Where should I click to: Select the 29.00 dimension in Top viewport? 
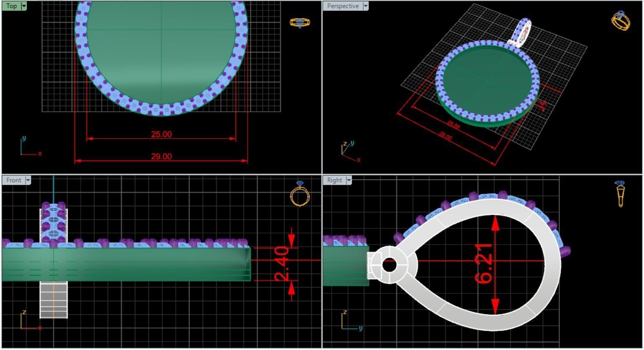click(161, 157)
